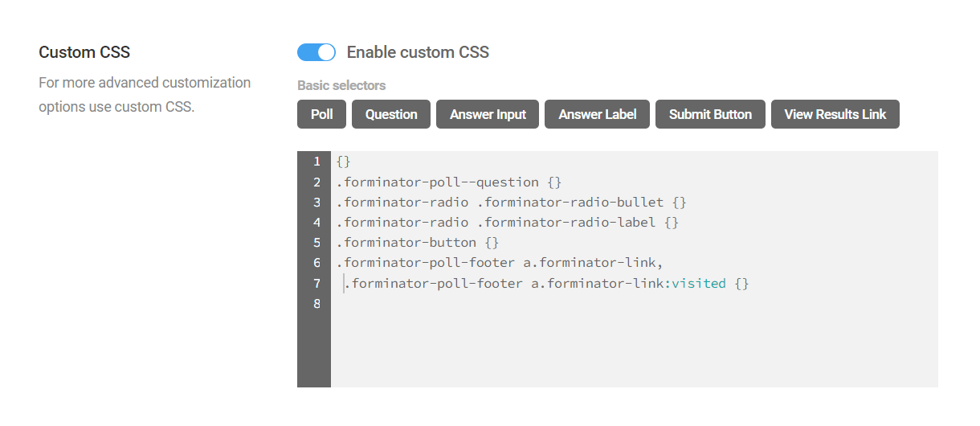Insert the Answer Input selector
Viewport: 980px width, 426px height.
488,114
